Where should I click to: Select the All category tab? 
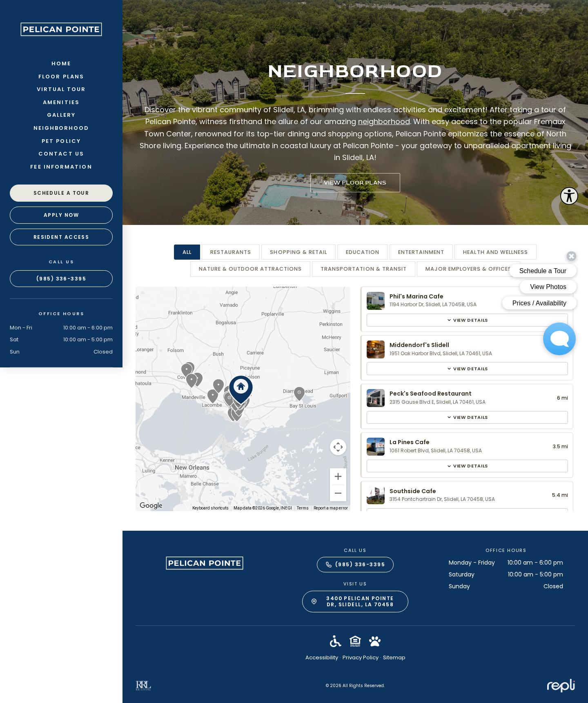187,252
